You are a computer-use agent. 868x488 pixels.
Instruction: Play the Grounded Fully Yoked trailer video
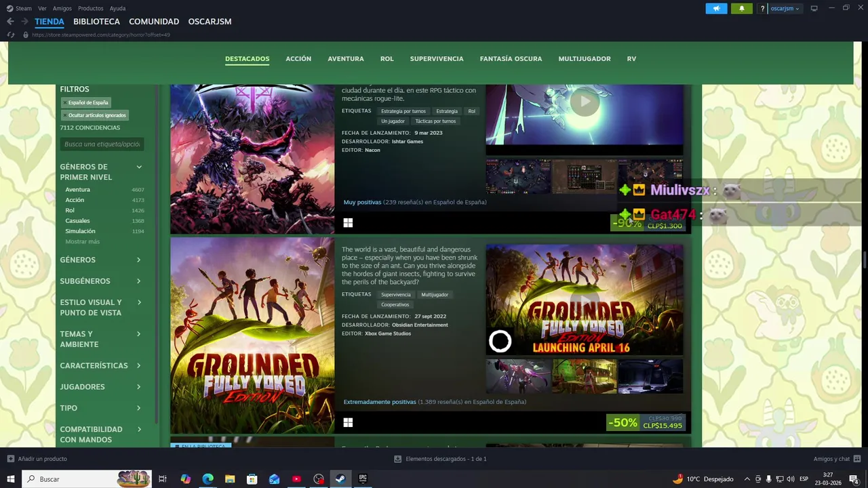click(585, 300)
